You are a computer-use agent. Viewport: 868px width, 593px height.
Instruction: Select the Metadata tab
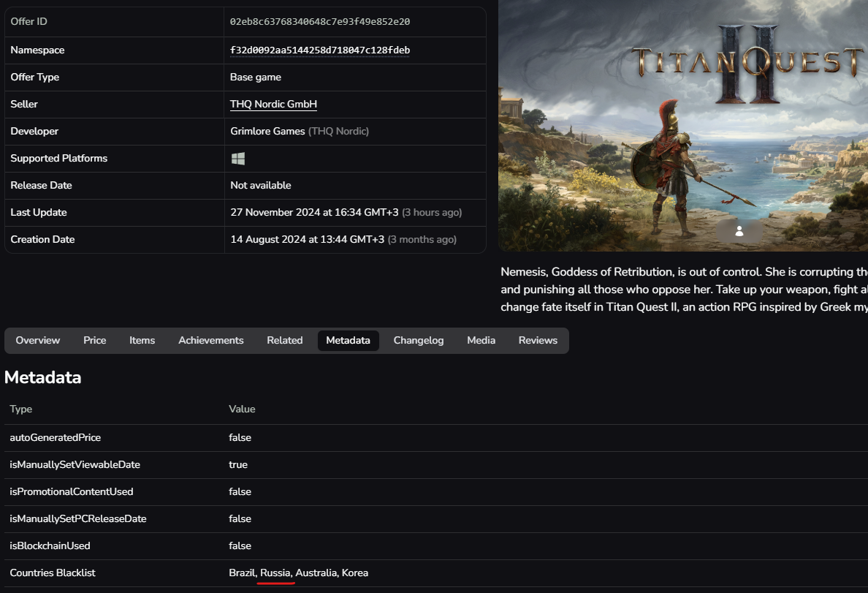[x=349, y=340]
